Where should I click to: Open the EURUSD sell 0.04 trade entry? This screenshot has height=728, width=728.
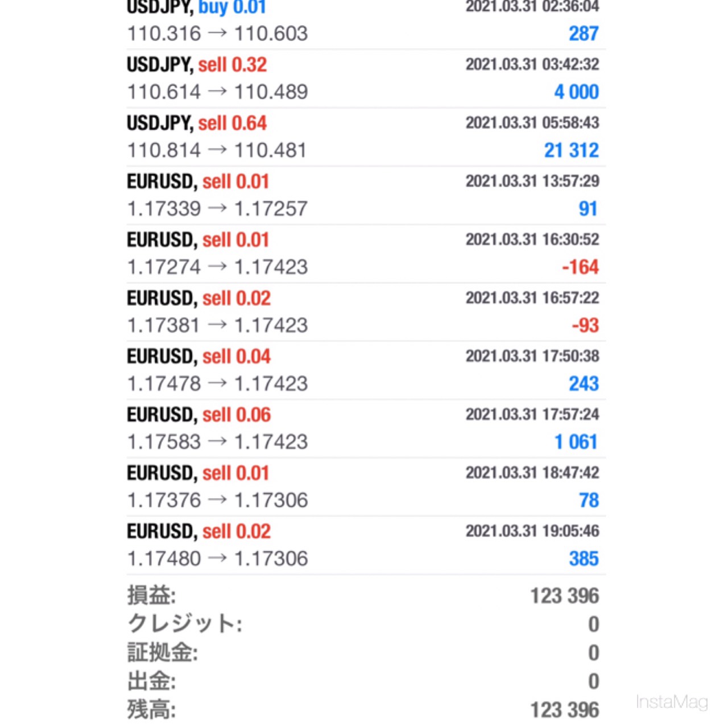pos(364,370)
